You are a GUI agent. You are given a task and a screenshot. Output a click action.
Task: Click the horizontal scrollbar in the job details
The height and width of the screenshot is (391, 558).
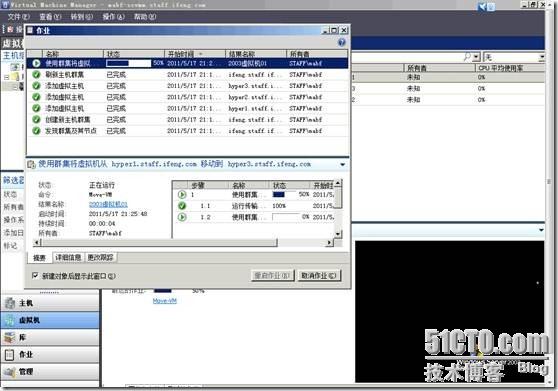(x=159, y=243)
